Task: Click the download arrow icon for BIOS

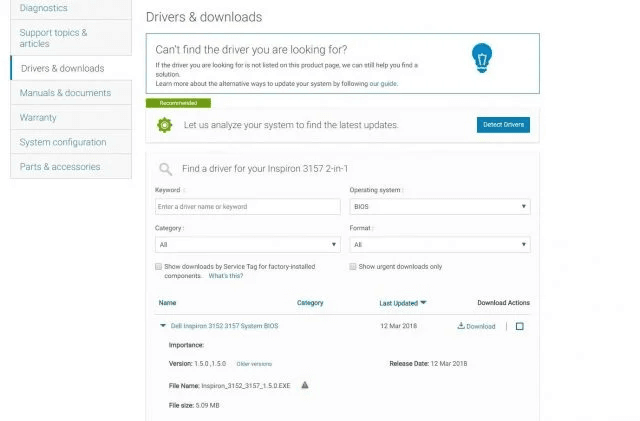Action: (x=461, y=326)
